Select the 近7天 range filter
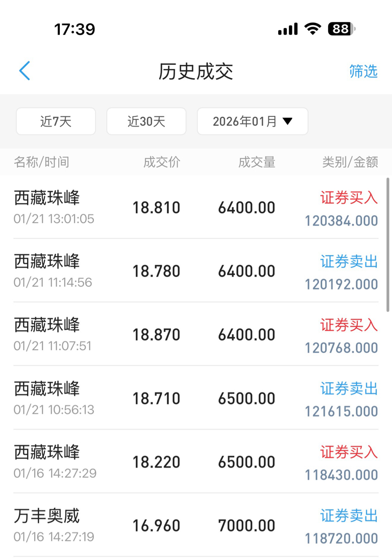The width and height of the screenshot is (392, 560). pyautogui.click(x=56, y=121)
